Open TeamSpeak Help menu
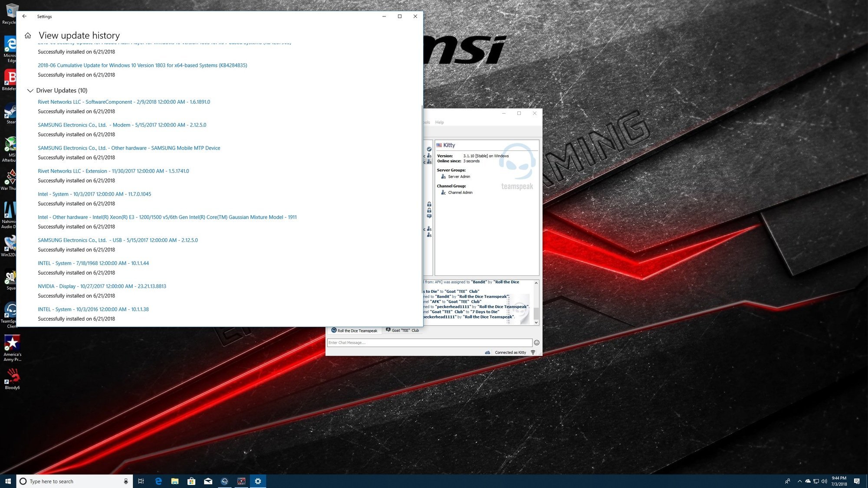This screenshot has height=488, width=868. coord(439,122)
